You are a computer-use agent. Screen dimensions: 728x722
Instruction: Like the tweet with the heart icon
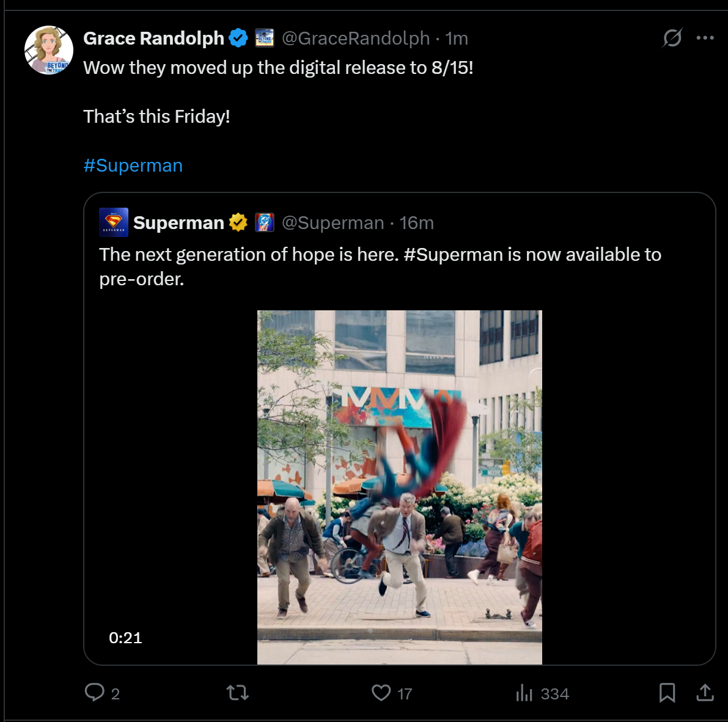click(381, 693)
